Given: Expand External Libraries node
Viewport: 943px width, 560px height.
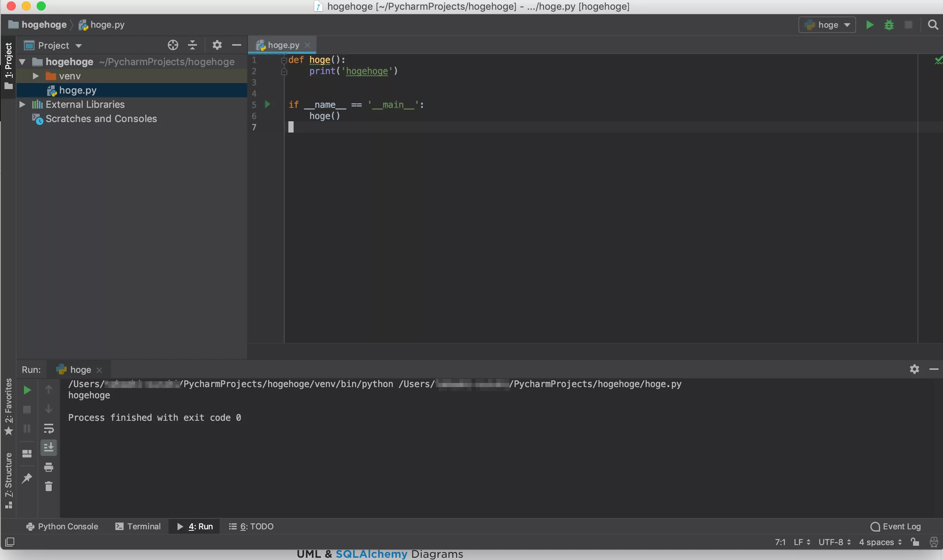Looking at the screenshot, I should point(22,104).
